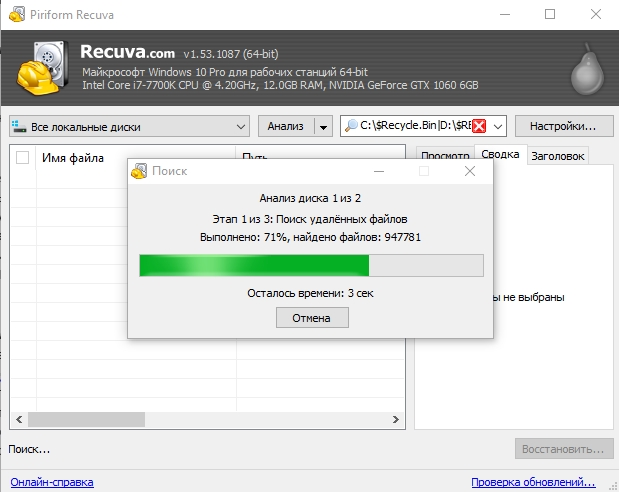
Task: Click the left scroll arrow of the file list
Action: (x=19, y=419)
